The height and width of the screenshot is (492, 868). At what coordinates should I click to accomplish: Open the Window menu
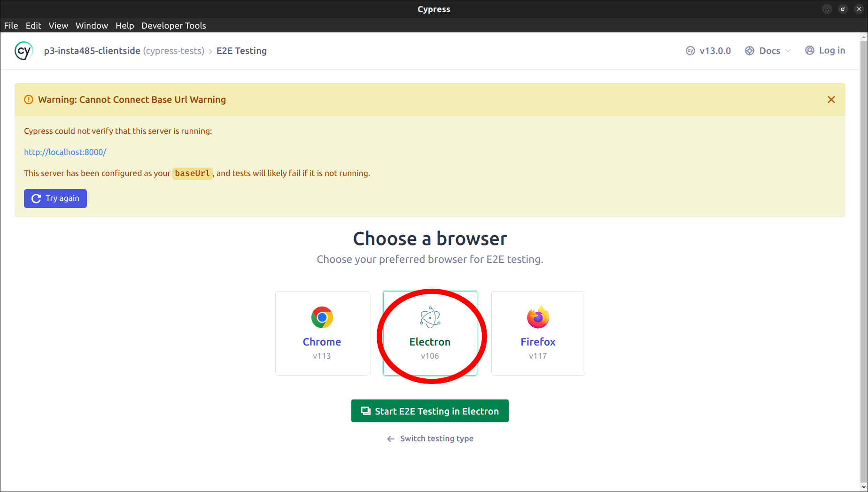(92, 25)
